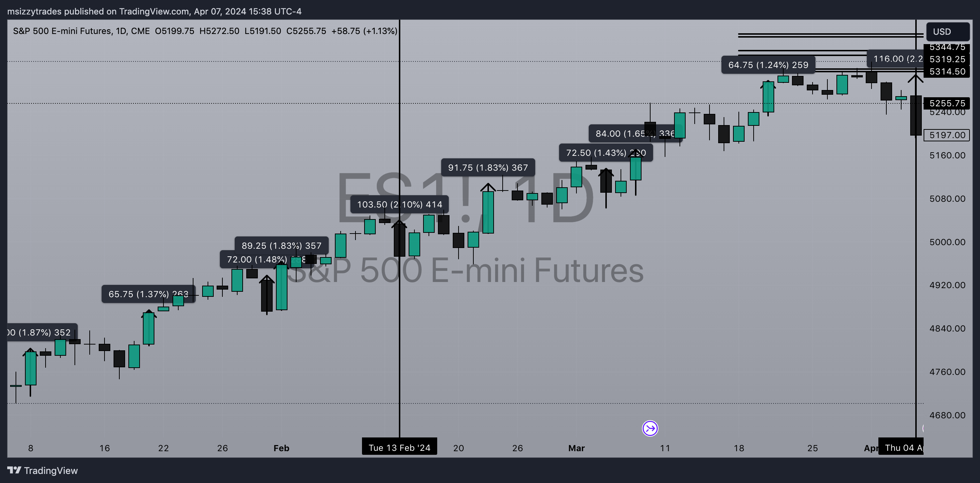This screenshot has height=483, width=980.
Task: Select the arrow drawing above the Mar 21 swing high
Action: tap(768, 81)
